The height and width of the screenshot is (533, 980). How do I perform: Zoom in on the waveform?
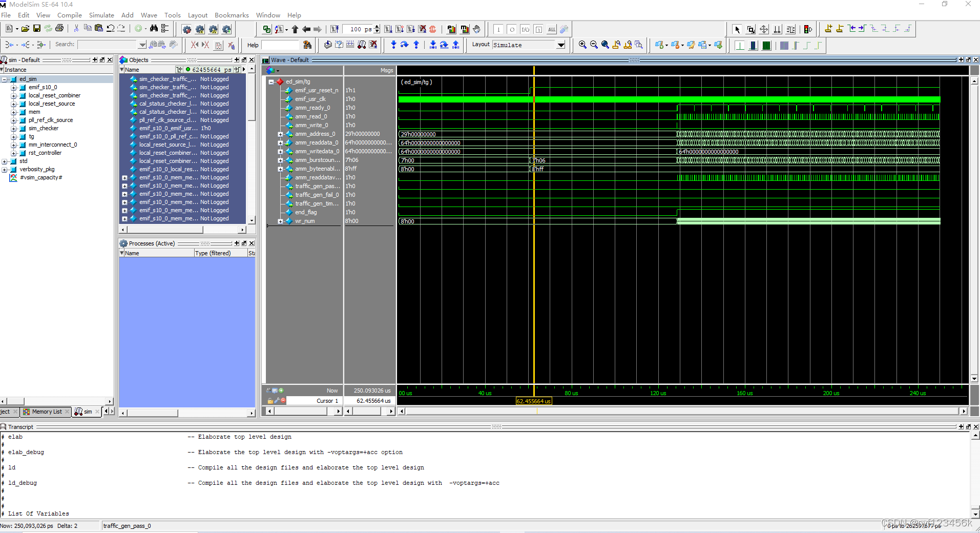pyautogui.click(x=582, y=45)
